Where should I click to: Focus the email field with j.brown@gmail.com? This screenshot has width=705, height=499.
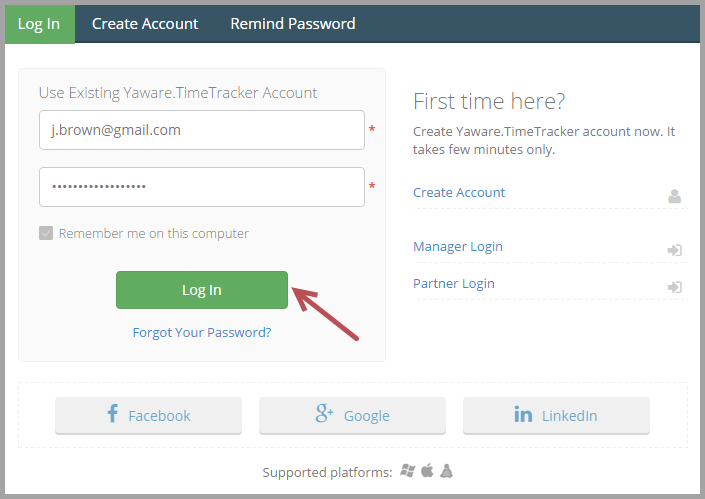[x=202, y=130]
